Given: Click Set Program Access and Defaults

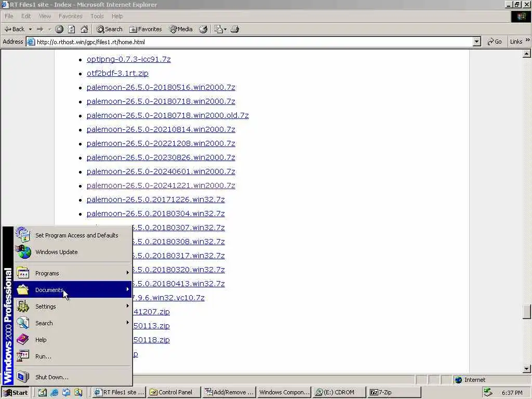Looking at the screenshot, I should point(73,235).
